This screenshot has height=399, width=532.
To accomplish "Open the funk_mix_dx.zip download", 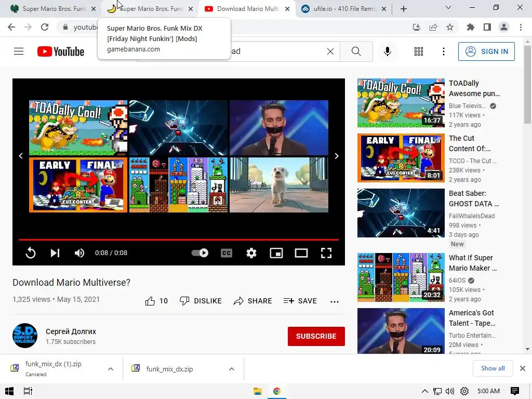I will pos(170,369).
